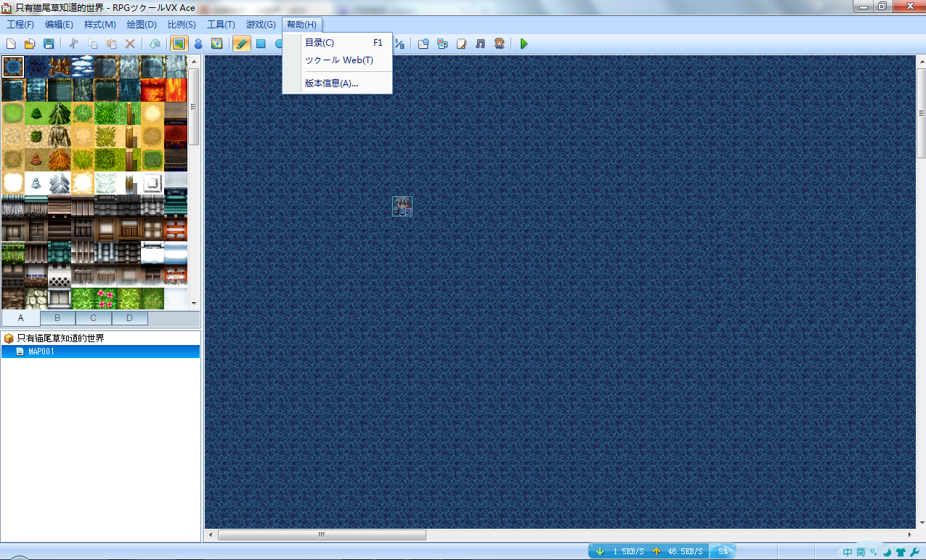Switch to tileset tab B
The image size is (926, 560).
click(x=57, y=318)
